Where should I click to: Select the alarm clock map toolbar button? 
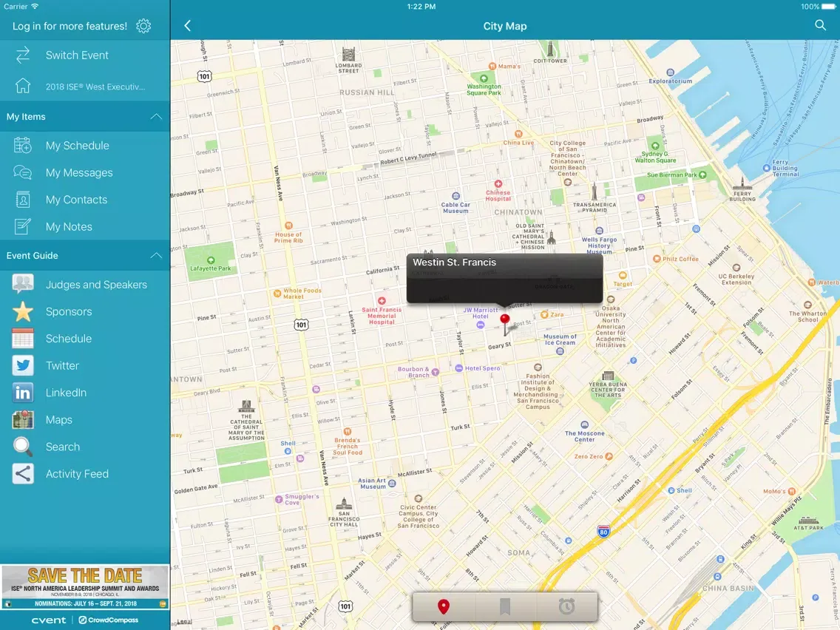[567, 606]
